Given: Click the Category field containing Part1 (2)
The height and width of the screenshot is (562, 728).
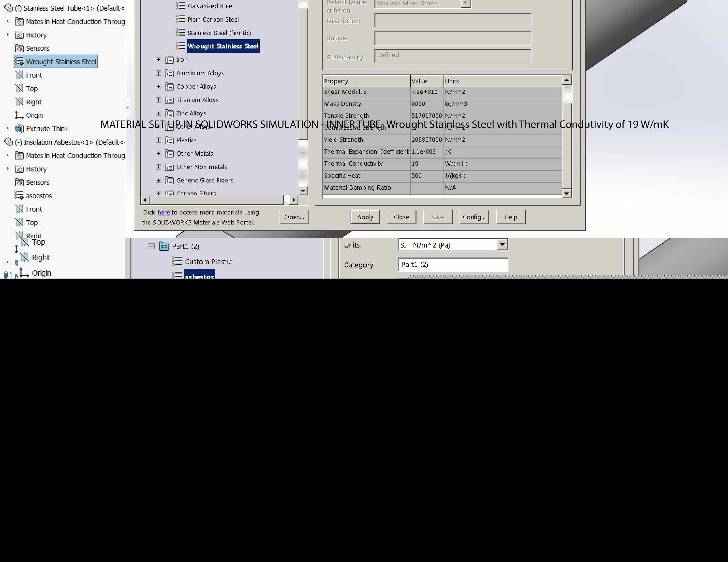Looking at the screenshot, I should tap(453, 264).
